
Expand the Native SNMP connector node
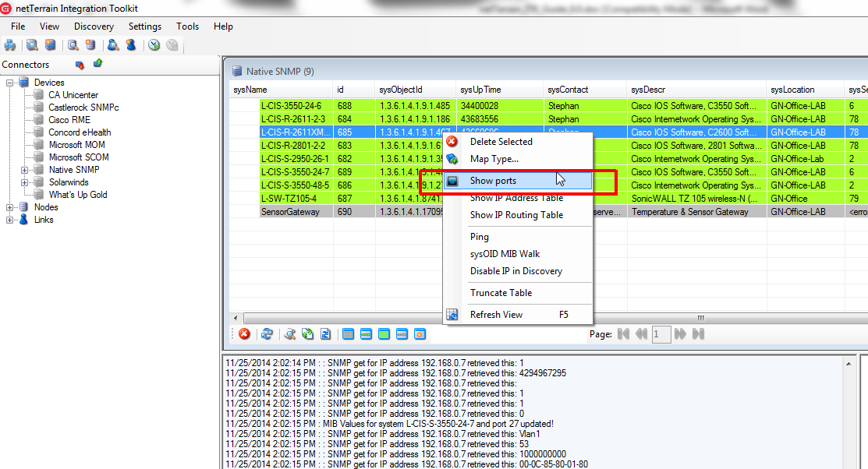[25, 170]
